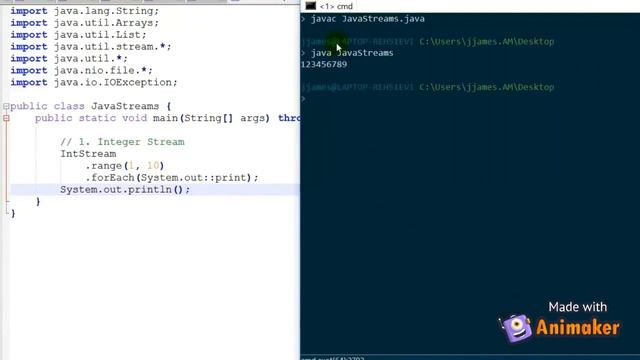Click the 'java JavaStreams' command in terminal
The height and width of the screenshot is (360, 640).
pos(352,53)
